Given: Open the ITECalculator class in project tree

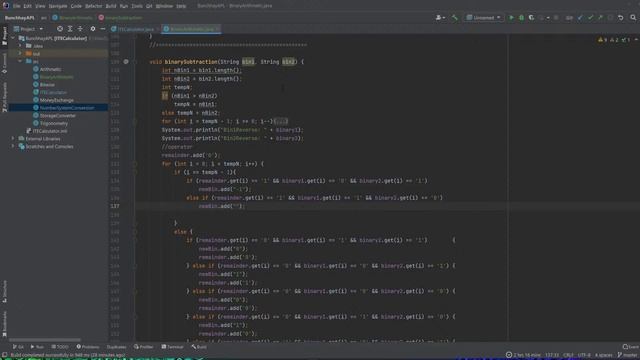Looking at the screenshot, I should (x=53, y=92).
